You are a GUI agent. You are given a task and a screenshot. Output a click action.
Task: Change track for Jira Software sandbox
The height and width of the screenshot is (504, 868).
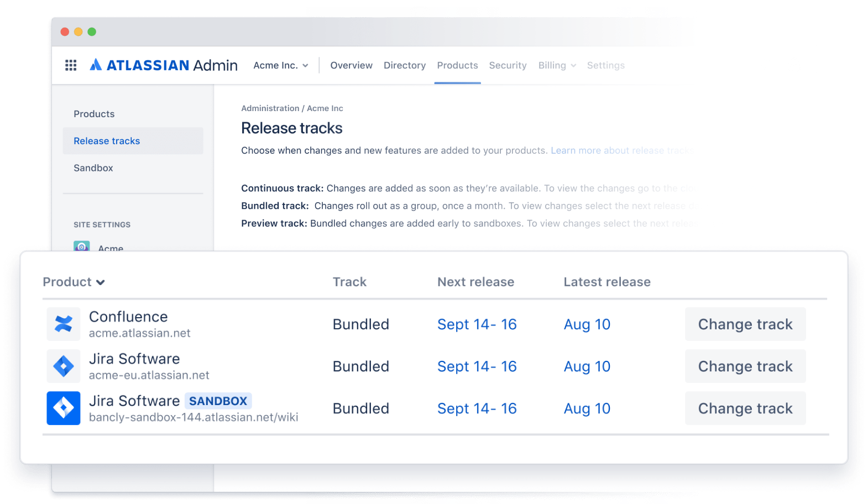point(745,408)
